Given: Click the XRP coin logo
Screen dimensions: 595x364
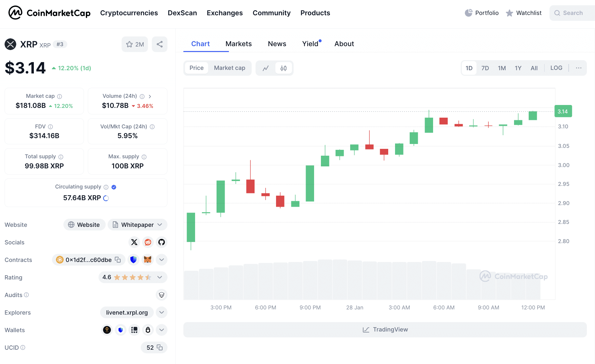Looking at the screenshot, I should pyautogui.click(x=10, y=44).
